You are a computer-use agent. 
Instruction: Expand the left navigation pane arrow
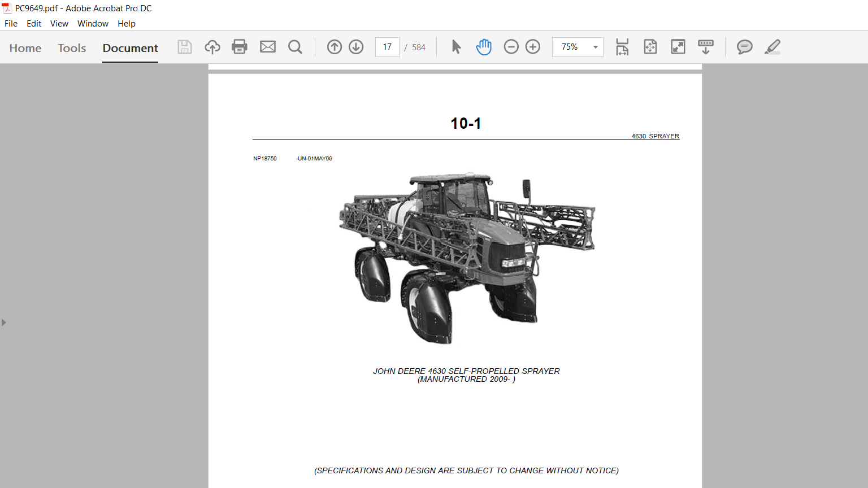(x=4, y=323)
